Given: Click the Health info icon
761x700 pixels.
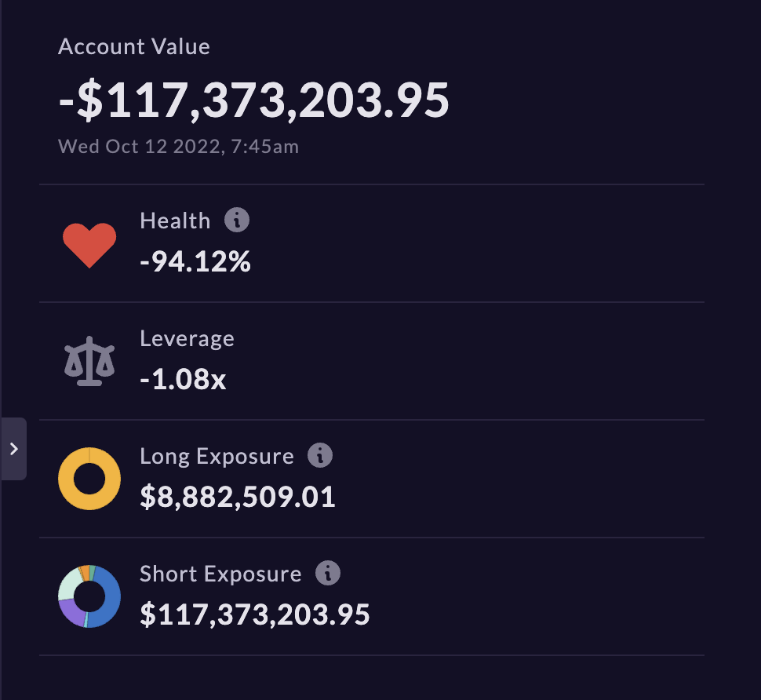Looking at the screenshot, I should tap(237, 220).
